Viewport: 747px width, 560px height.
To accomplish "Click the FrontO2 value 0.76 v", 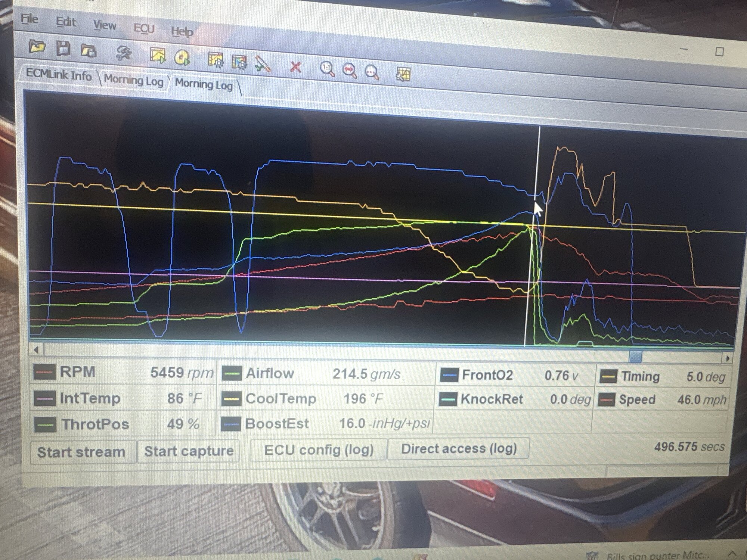I will [x=561, y=376].
